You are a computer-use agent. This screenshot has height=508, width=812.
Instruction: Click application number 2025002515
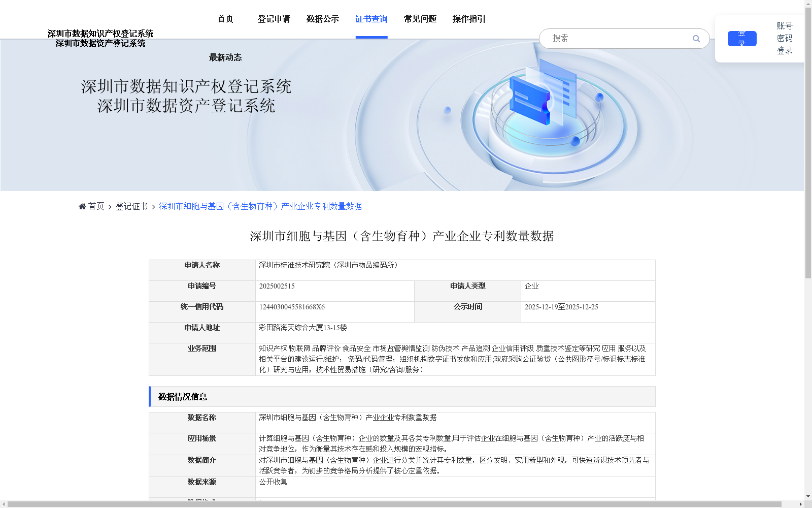pos(277,286)
